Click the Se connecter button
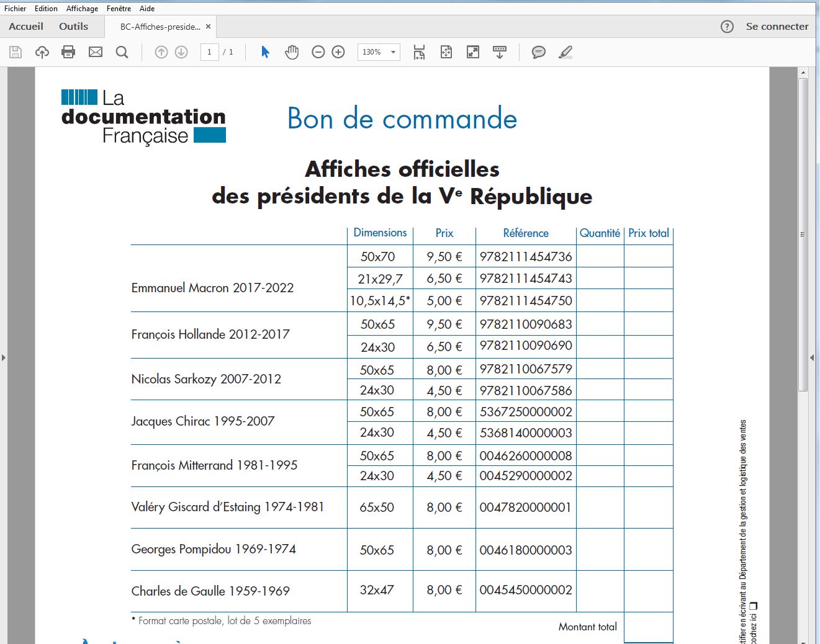Viewport: 820px width, 644px height. coord(777,27)
